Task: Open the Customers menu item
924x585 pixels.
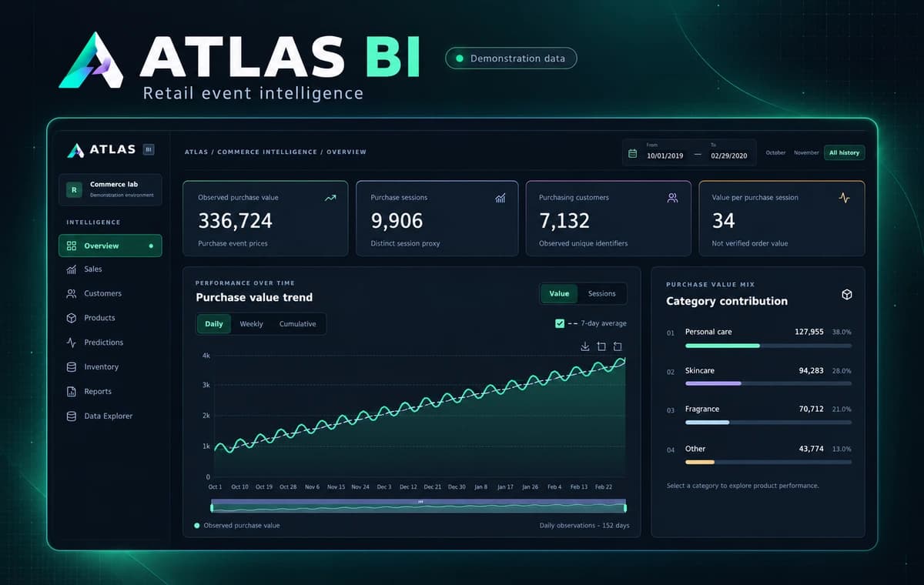Action: pyautogui.click(x=110, y=293)
